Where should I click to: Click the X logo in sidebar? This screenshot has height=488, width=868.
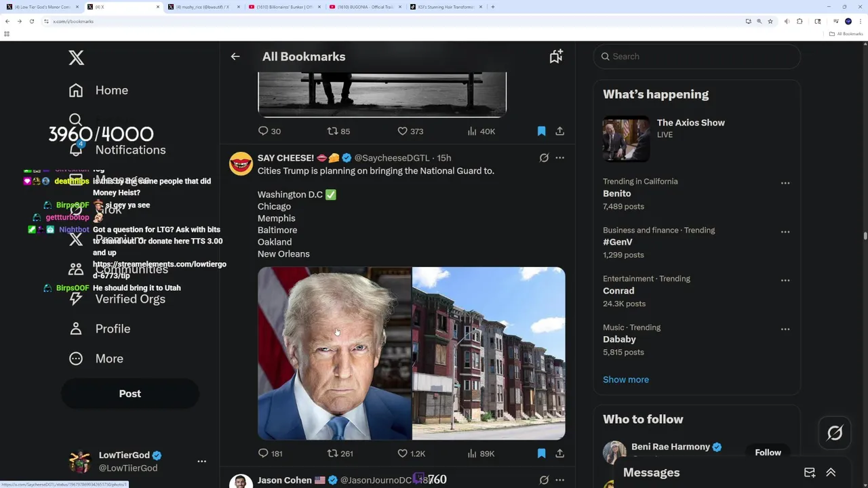click(76, 58)
